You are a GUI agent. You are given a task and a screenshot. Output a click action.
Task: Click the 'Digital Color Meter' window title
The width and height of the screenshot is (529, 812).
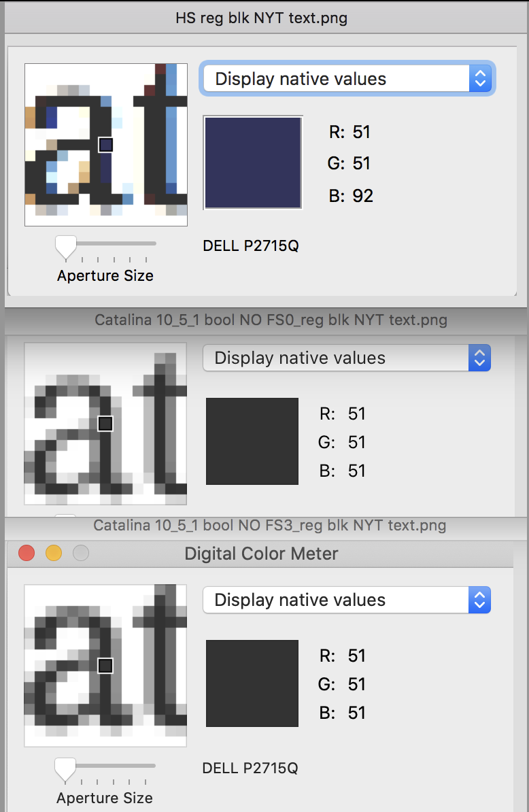(x=262, y=554)
